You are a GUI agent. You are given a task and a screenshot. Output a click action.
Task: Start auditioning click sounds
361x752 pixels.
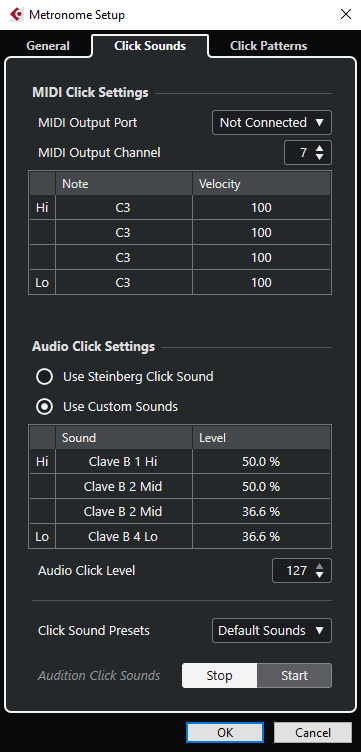coord(294,675)
